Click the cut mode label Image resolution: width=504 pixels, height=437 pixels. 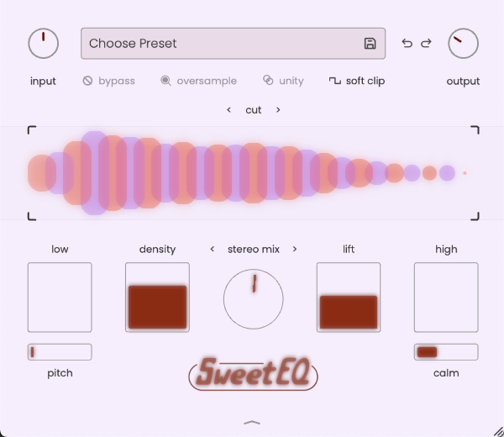254,110
